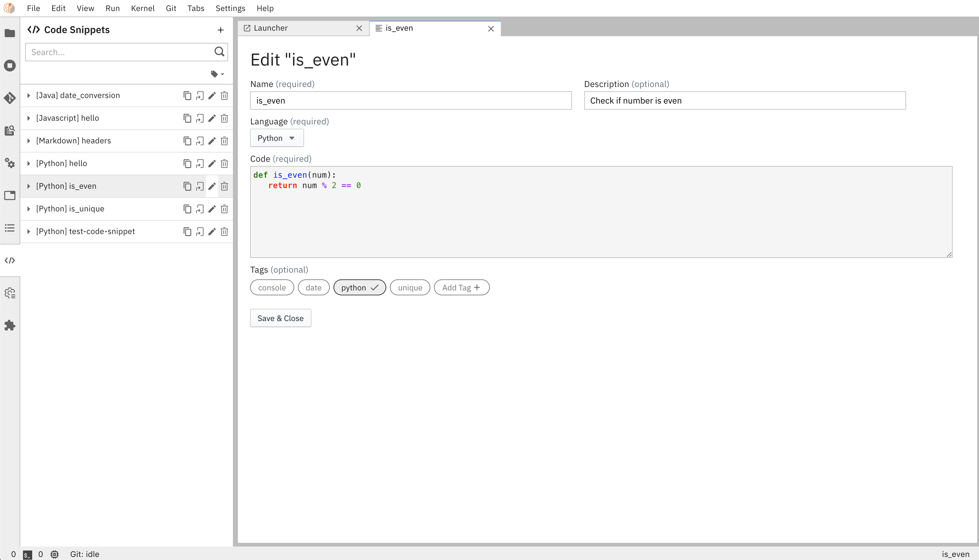
Task: Edit the test-code-snippet entry
Action: tap(212, 232)
